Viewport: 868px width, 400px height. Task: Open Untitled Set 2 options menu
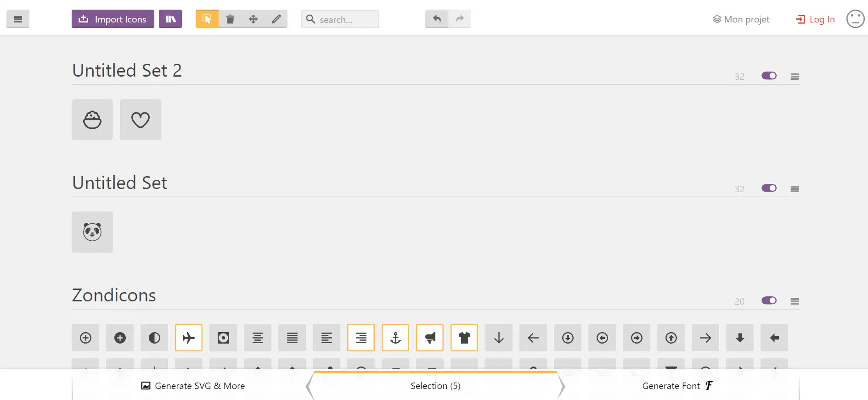[x=795, y=77]
